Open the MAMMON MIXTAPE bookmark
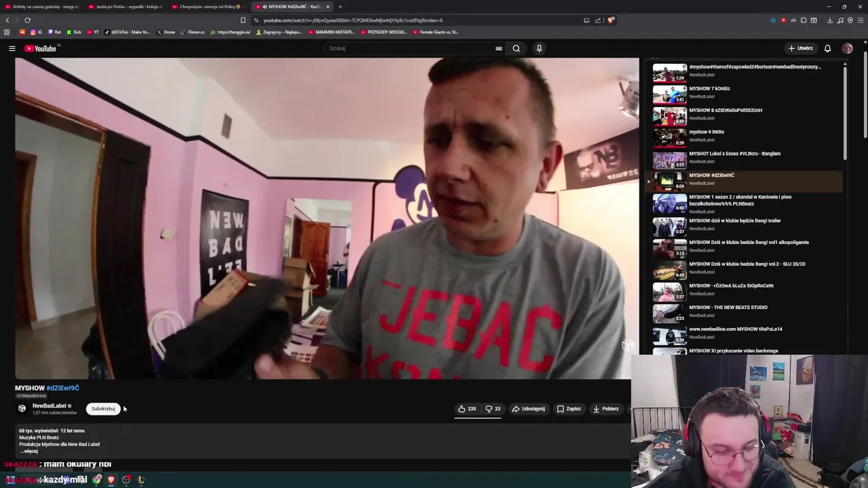This screenshot has width=868, height=488. (x=331, y=32)
